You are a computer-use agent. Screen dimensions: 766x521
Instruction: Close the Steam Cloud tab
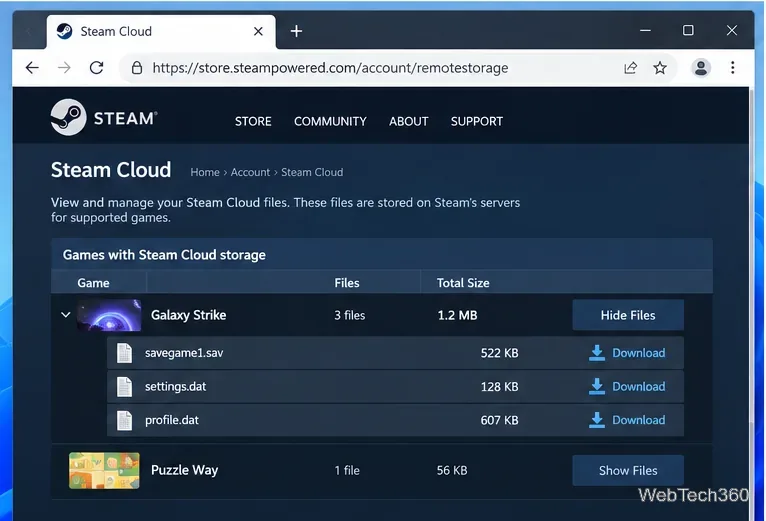tap(258, 31)
